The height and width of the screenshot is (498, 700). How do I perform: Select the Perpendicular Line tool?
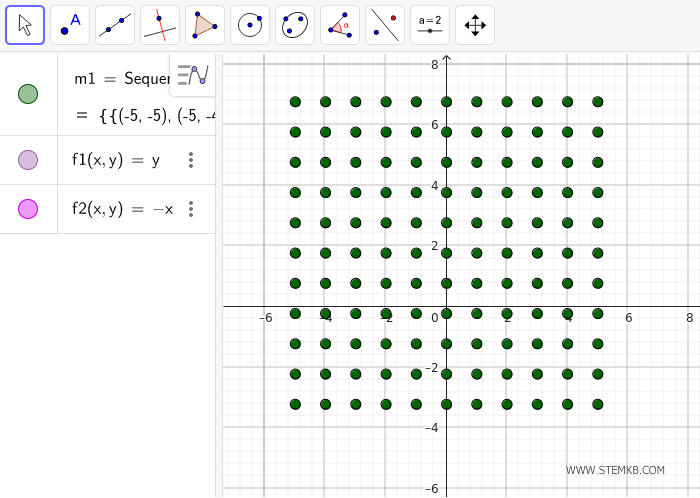click(160, 25)
